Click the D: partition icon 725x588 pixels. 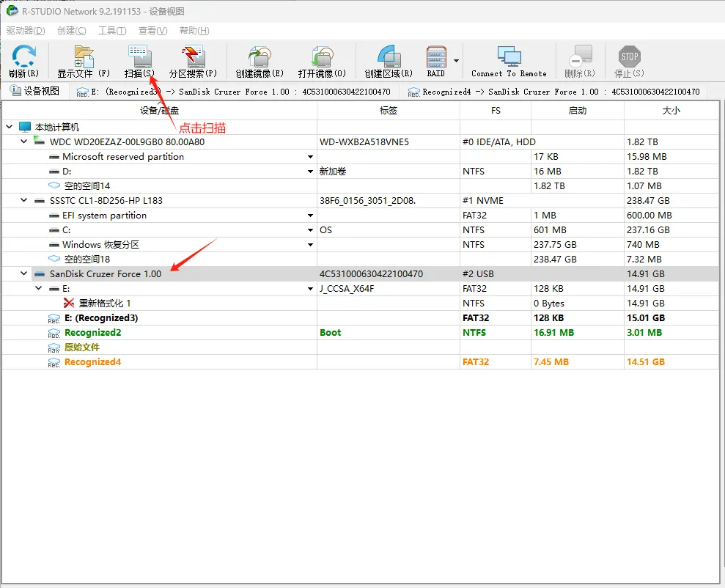[54, 172]
